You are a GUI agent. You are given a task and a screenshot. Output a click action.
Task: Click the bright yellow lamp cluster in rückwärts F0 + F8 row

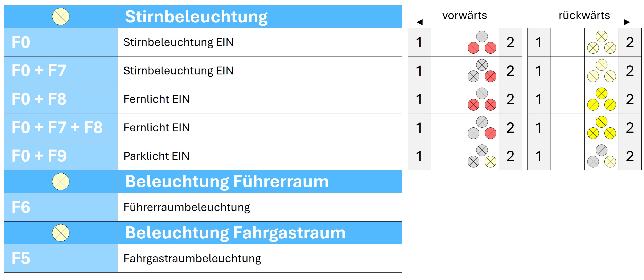pos(601,99)
